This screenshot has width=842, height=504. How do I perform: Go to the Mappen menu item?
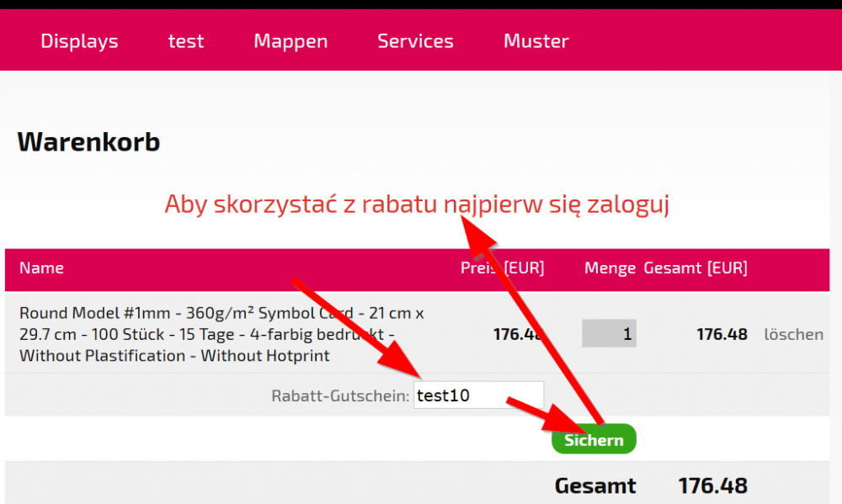290,41
